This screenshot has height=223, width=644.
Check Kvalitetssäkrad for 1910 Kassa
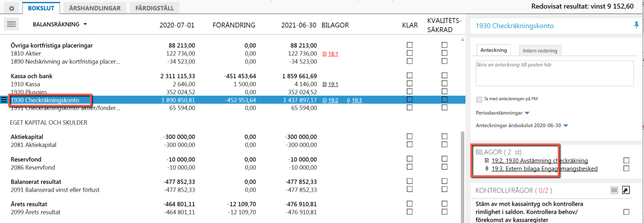coord(445,84)
